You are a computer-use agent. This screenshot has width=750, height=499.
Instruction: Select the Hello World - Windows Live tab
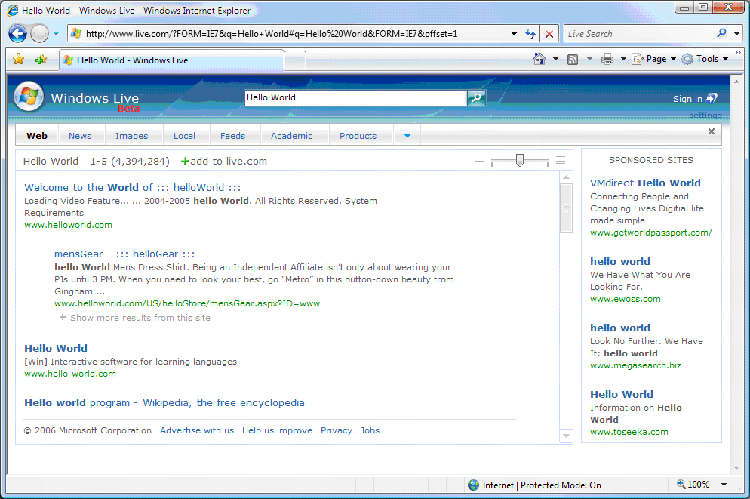click(172, 60)
